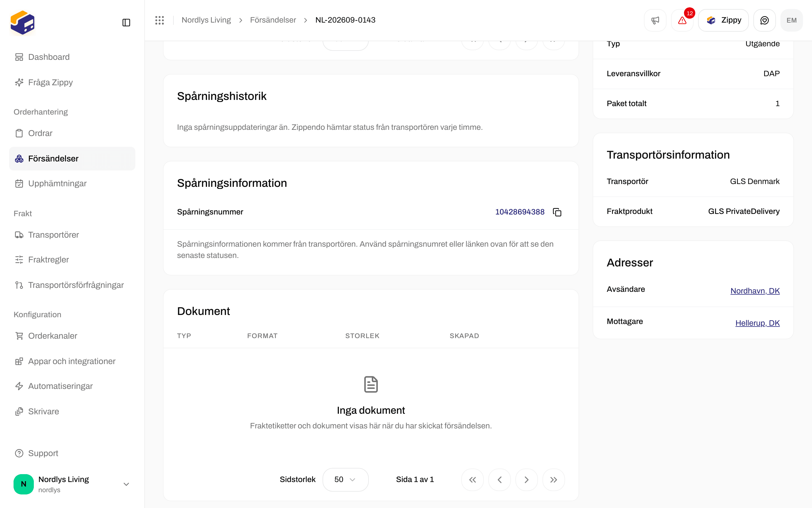Open Skrivare in the sidebar

72,411
